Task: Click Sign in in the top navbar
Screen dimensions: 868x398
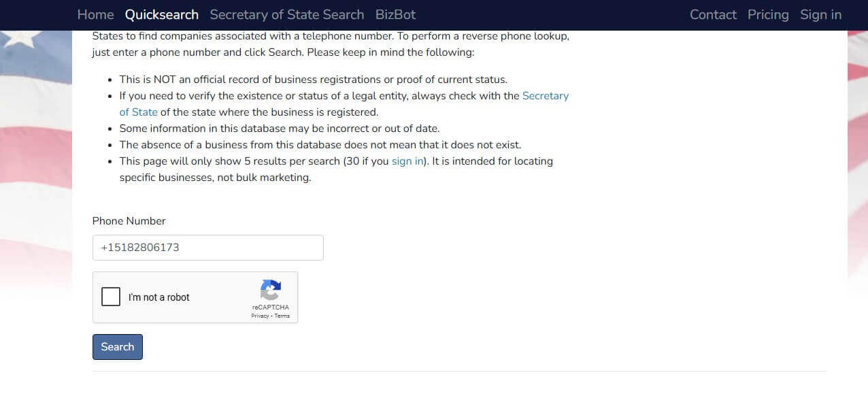Action: (820, 14)
